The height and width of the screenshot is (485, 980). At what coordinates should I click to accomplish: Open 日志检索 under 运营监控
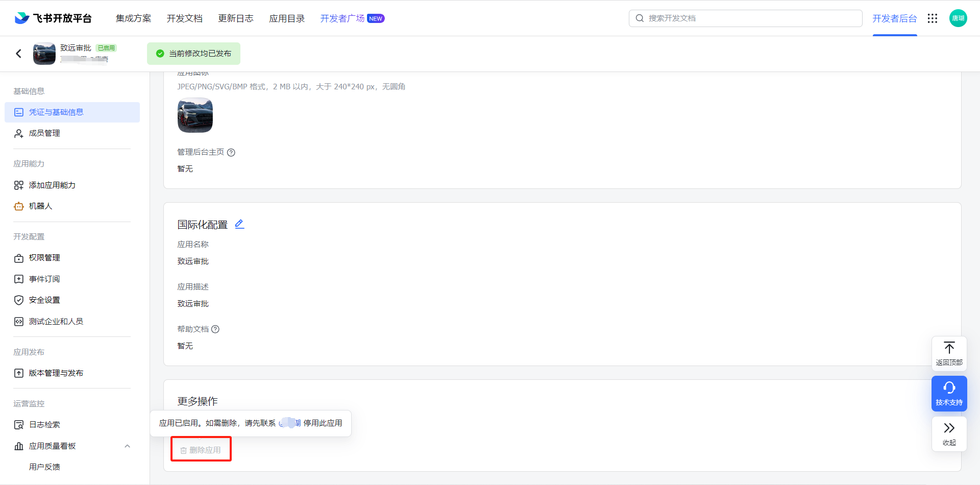point(45,424)
